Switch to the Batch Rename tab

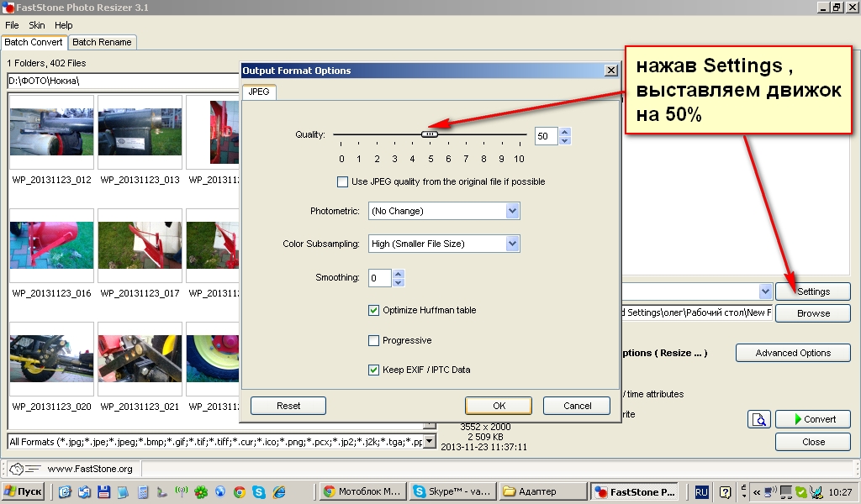coord(102,42)
